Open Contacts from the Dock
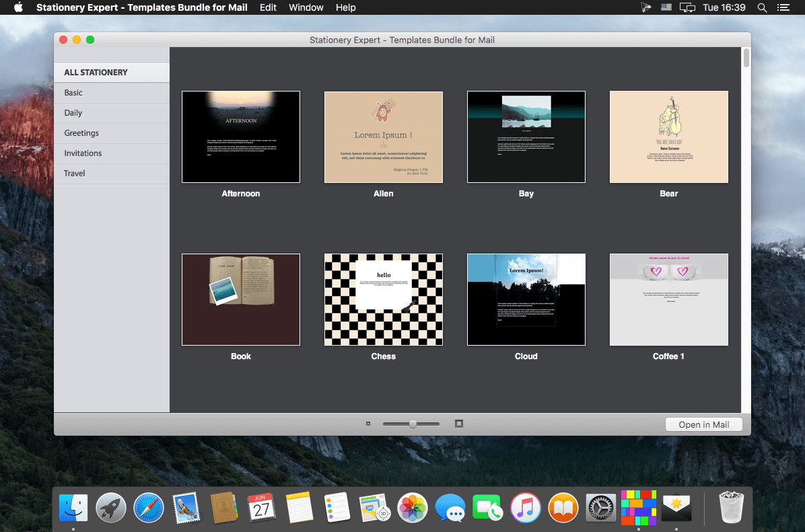 click(x=224, y=508)
